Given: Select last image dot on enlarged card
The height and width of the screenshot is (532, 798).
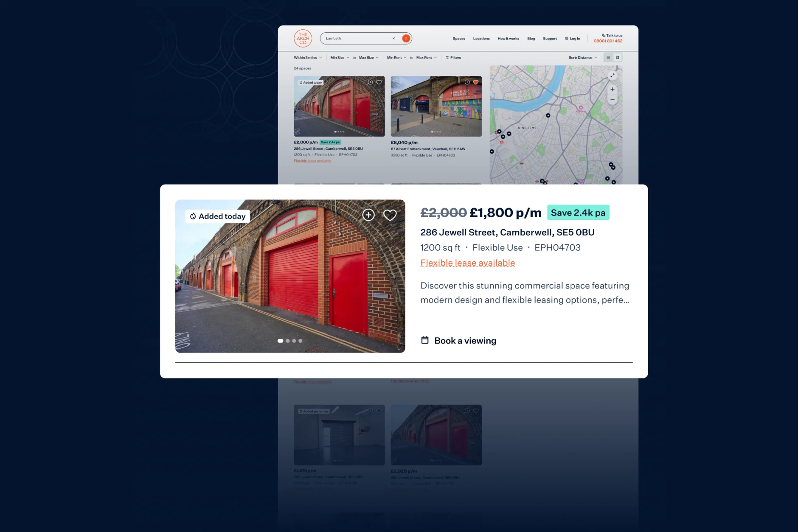Looking at the screenshot, I should coord(301,341).
